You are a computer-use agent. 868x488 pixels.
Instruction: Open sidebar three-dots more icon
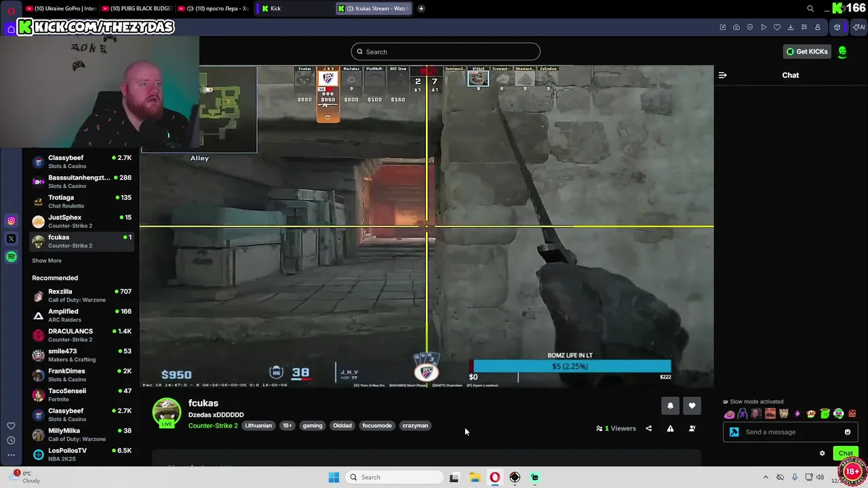[11, 455]
